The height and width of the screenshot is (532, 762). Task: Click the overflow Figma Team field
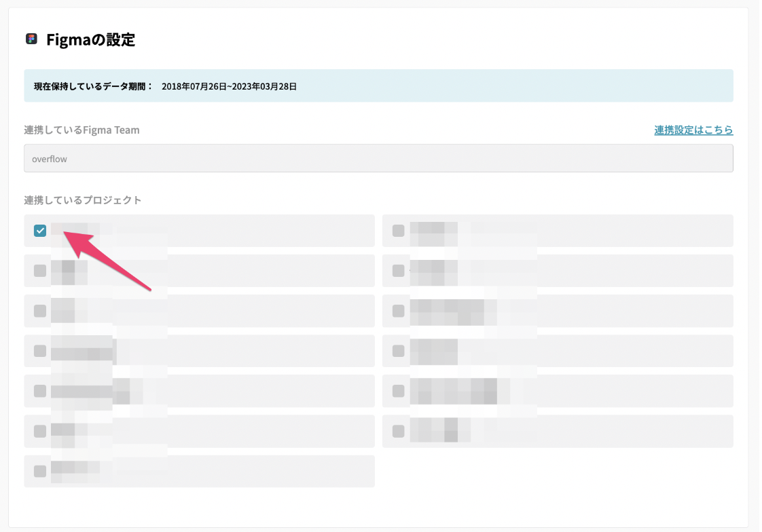[378, 158]
